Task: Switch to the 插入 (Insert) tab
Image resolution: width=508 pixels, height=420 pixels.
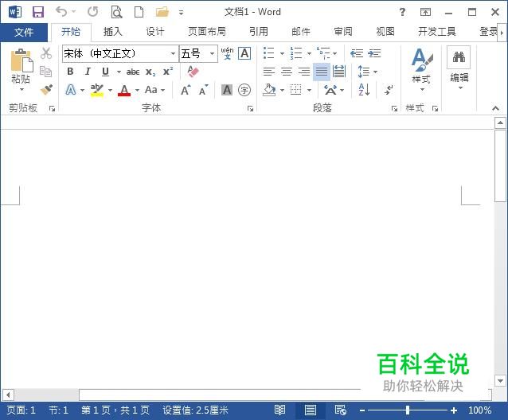Action: (x=113, y=32)
